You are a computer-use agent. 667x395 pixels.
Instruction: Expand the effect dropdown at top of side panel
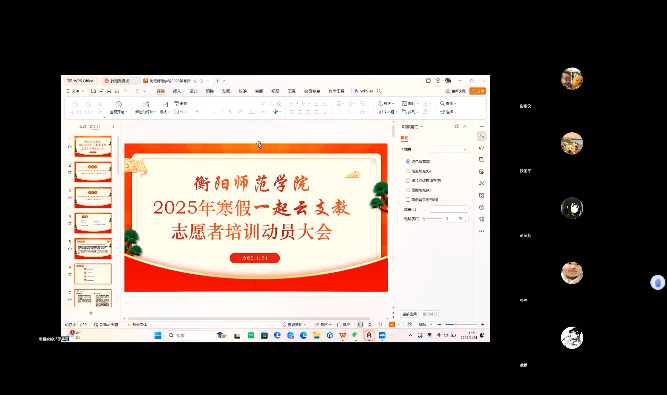point(449,149)
